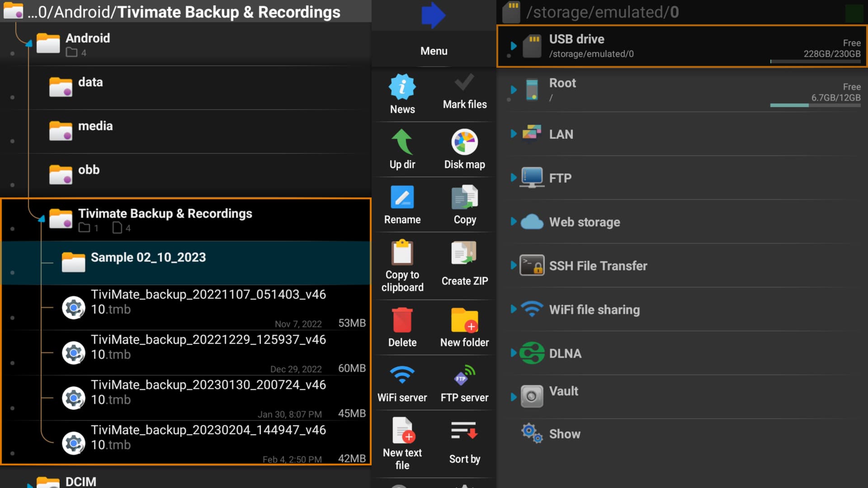Mark the 53MB backup file dot
Screen dimensions: 868x488
click(x=12, y=318)
